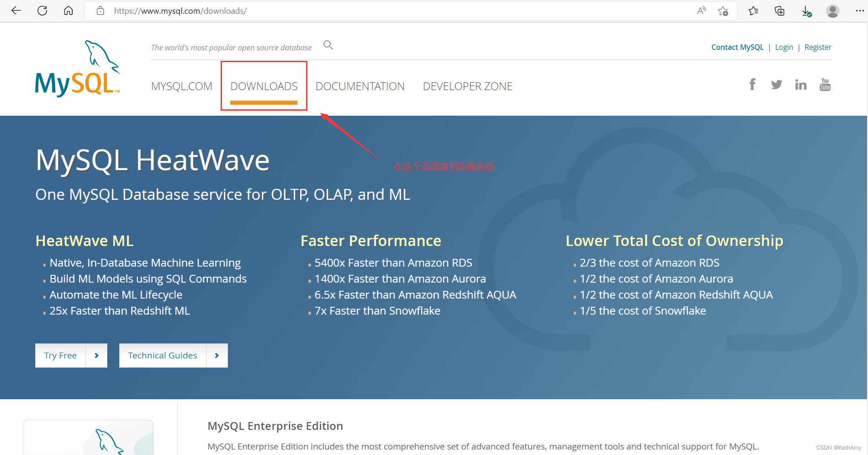The height and width of the screenshot is (455, 868).
Task: Click the Faster Performance heading
Action: tap(371, 241)
